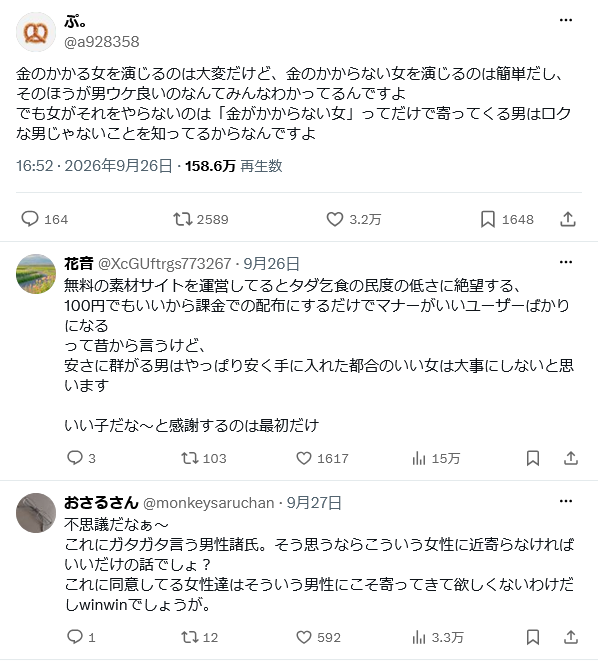This screenshot has height=668, width=598.
Task: Bookmark the main post showing 1648 bookmarks
Action: [488, 219]
